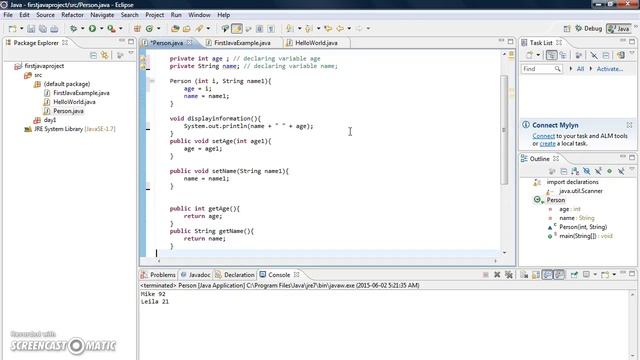
Task: Open the Refactor menu
Action: pyautogui.click(x=72, y=15)
